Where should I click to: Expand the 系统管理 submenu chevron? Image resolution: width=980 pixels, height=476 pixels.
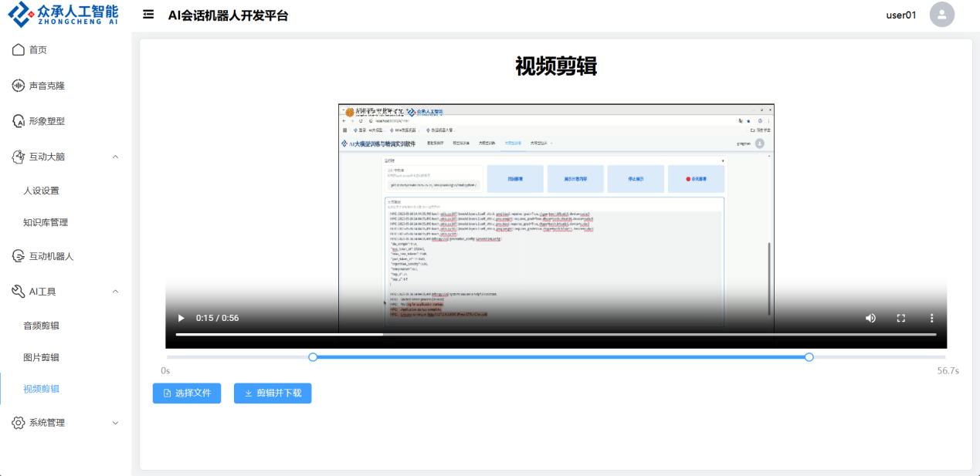pyautogui.click(x=116, y=423)
